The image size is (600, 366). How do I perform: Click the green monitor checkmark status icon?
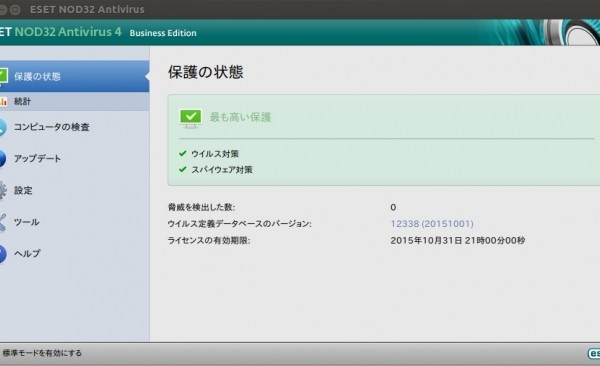click(x=190, y=118)
